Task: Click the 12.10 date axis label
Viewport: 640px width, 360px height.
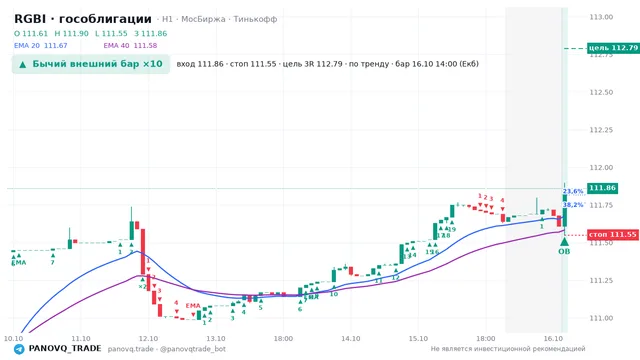Action: [x=148, y=339]
